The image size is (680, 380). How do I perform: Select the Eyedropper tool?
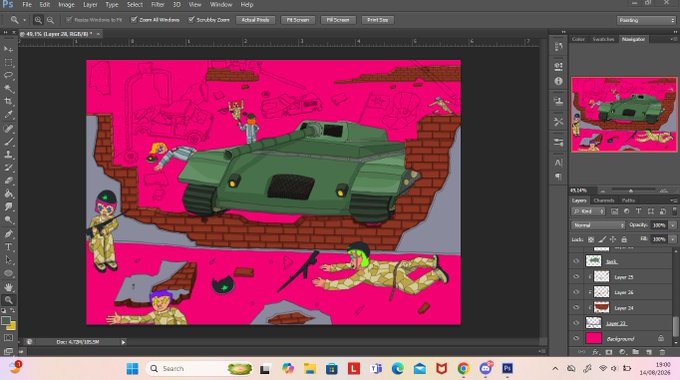(x=8, y=115)
